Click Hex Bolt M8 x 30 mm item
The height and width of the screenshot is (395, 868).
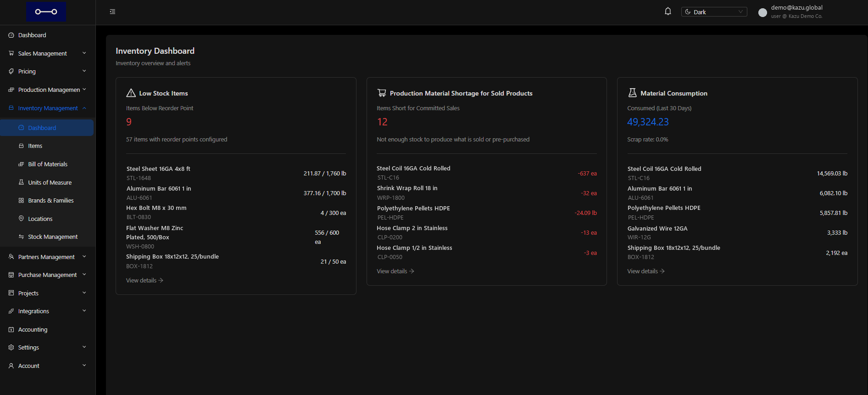click(156, 208)
